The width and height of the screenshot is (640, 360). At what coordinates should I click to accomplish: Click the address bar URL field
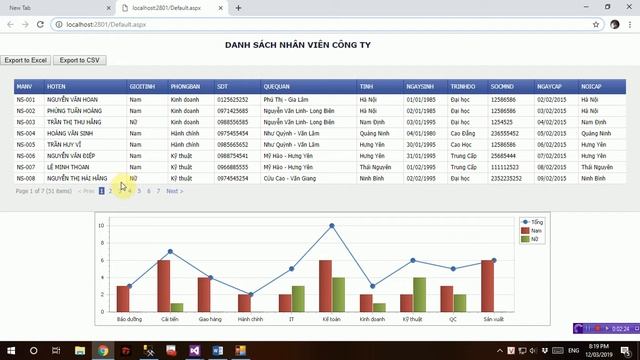coord(327,24)
